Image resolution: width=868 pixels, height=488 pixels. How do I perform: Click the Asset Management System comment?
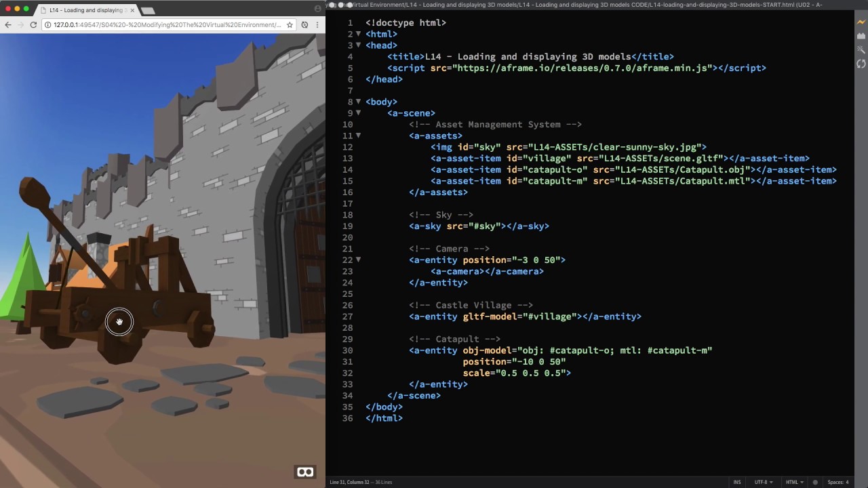495,125
